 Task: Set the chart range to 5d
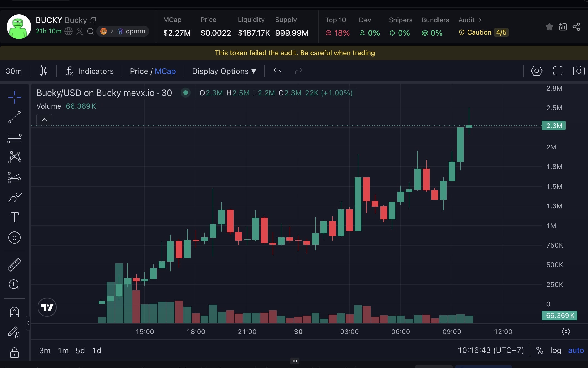tap(80, 350)
